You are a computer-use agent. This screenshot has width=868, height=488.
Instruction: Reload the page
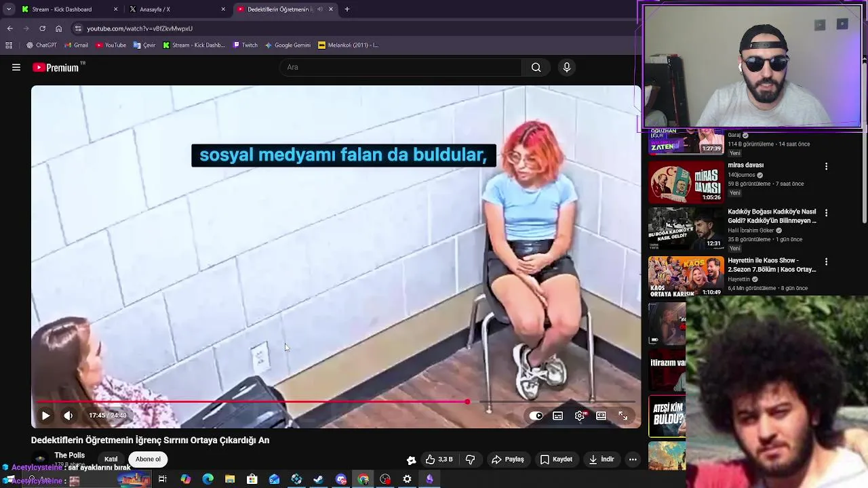point(42,28)
